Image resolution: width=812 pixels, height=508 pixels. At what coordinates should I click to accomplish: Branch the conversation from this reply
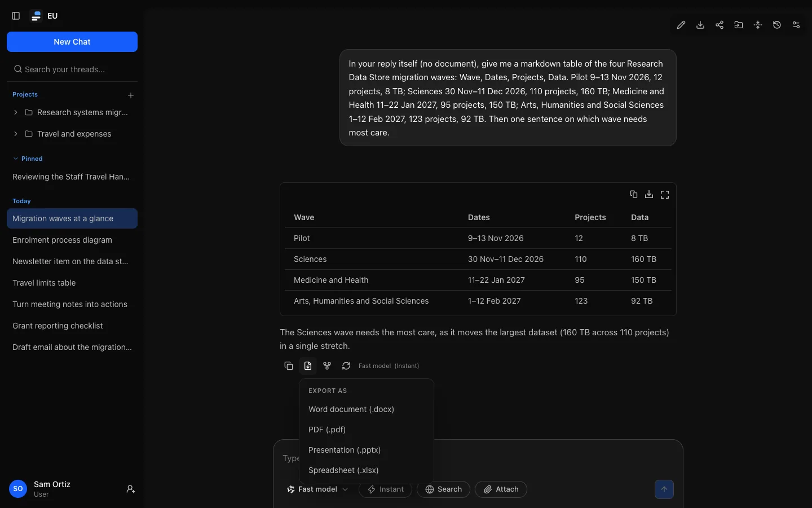tap(327, 366)
